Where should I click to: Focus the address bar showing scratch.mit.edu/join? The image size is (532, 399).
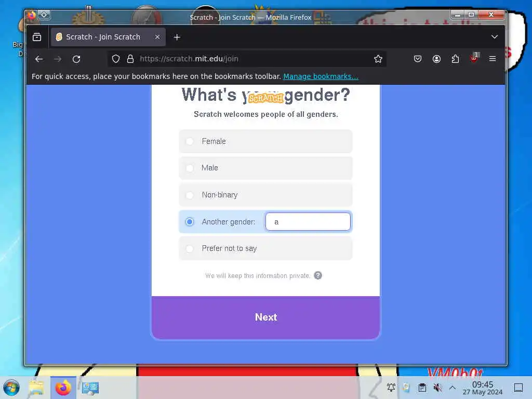point(247,59)
